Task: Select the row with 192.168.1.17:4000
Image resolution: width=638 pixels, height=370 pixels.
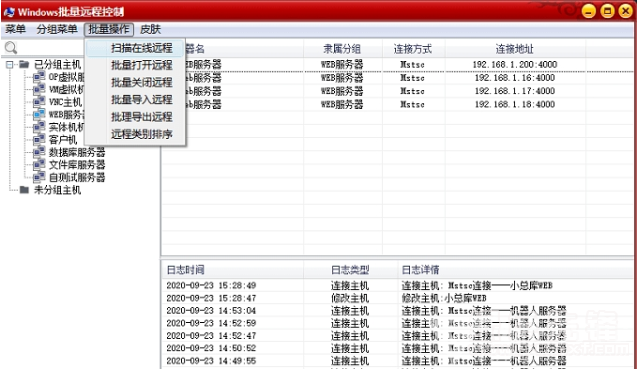Action: [x=397, y=91]
